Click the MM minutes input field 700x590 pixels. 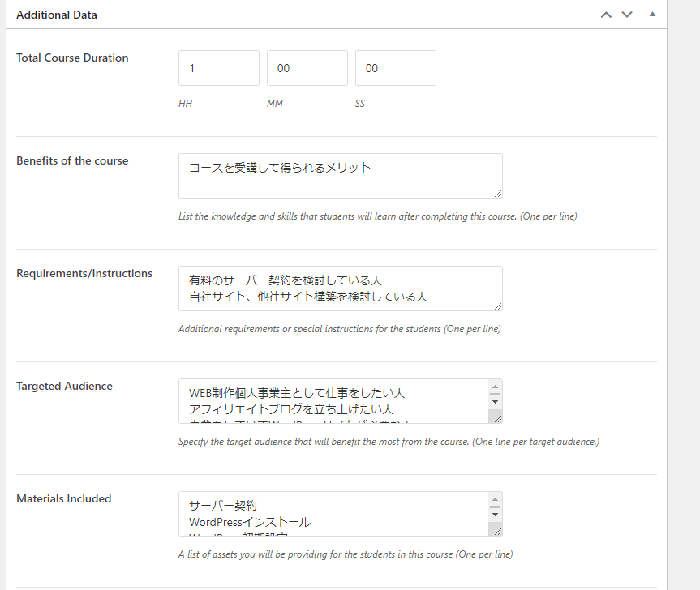pos(307,68)
